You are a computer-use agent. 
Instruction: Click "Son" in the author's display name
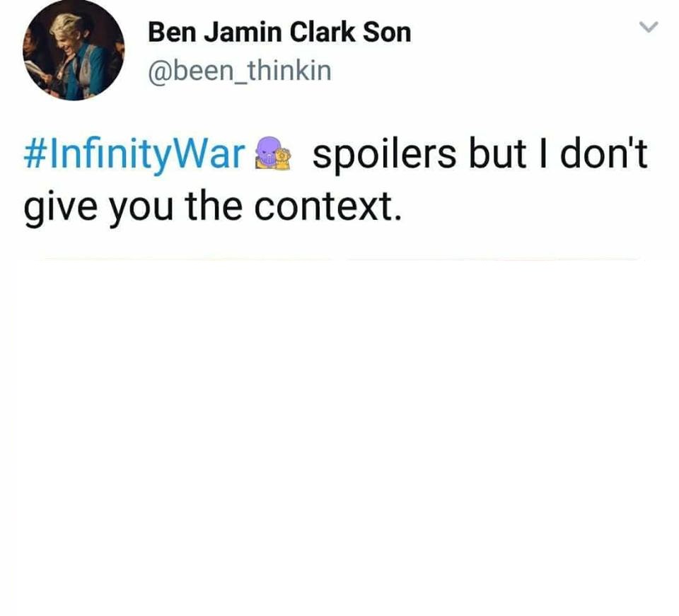pos(387,33)
